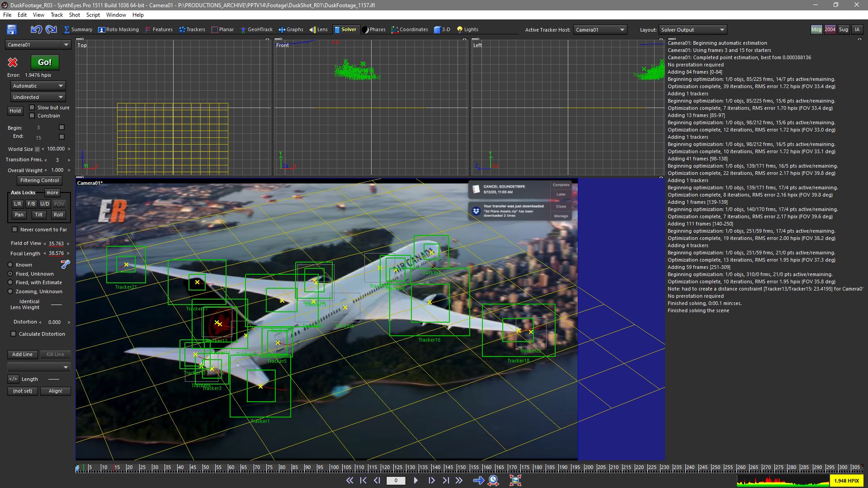Image resolution: width=868 pixels, height=488 pixels.
Task: Select the Zooming, Unknown radio button
Action: click(10, 291)
